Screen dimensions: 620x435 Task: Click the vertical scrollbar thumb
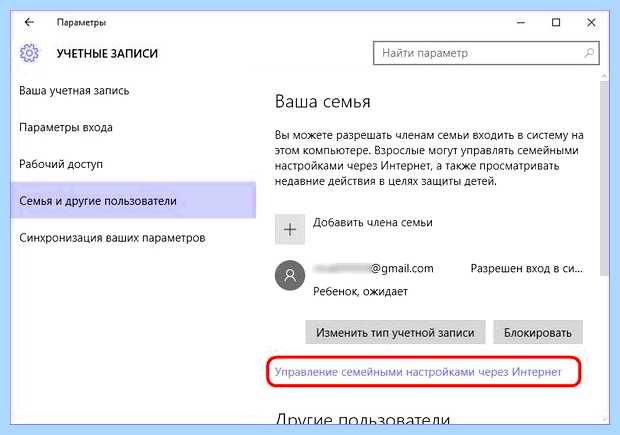click(604, 178)
